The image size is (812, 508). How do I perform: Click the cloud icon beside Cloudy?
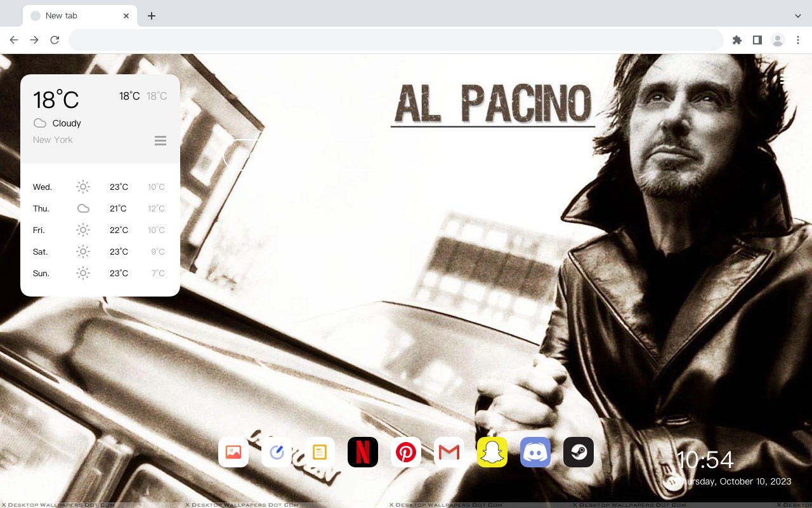40,123
